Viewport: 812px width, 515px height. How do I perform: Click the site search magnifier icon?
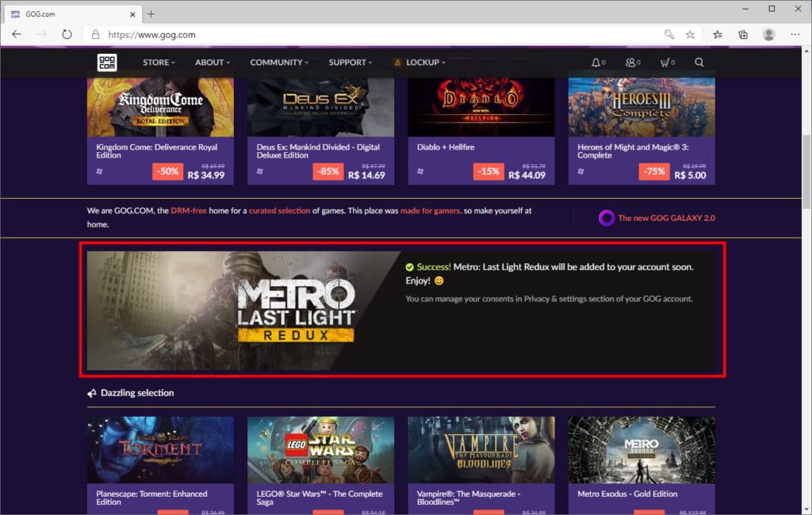[699, 63]
